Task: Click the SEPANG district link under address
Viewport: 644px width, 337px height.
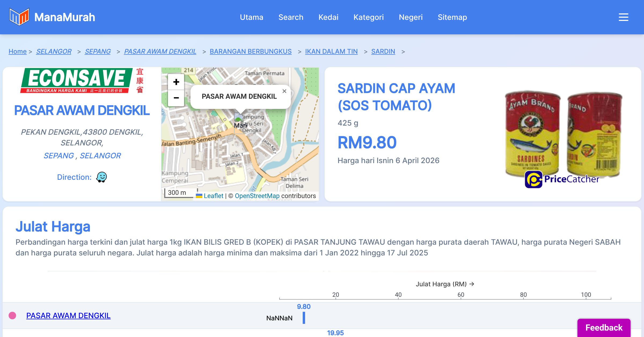Action: pyautogui.click(x=58, y=156)
